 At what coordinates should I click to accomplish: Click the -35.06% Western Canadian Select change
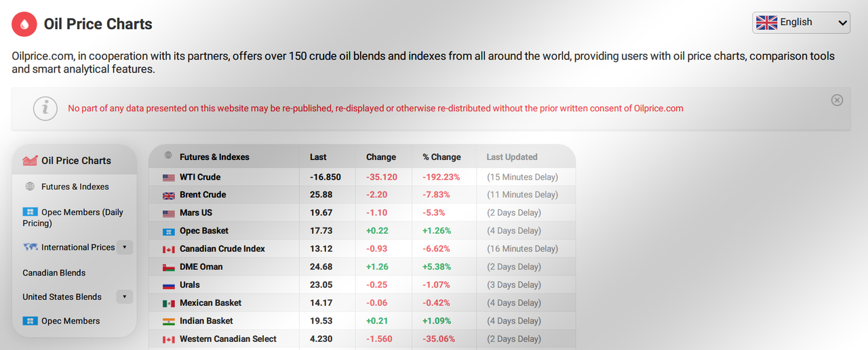pyautogui.click(x=439, y=339)
